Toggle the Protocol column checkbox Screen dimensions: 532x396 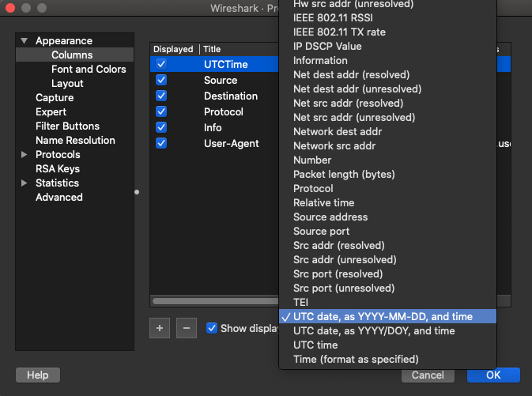161,111
